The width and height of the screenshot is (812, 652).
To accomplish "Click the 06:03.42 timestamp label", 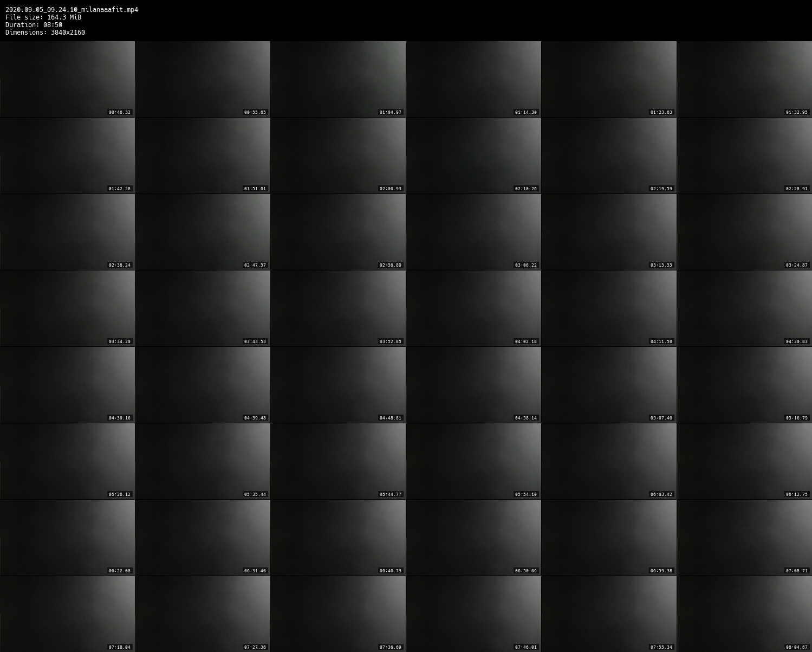I will [661, 495].
